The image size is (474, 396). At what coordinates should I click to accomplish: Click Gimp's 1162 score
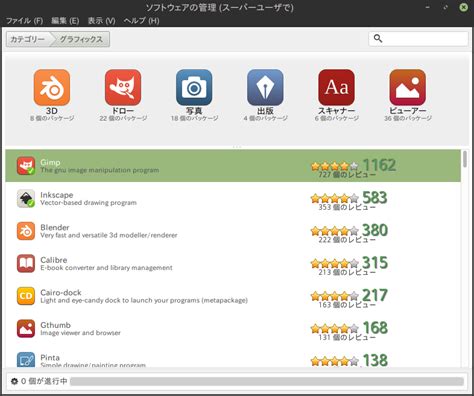(379, 165)
